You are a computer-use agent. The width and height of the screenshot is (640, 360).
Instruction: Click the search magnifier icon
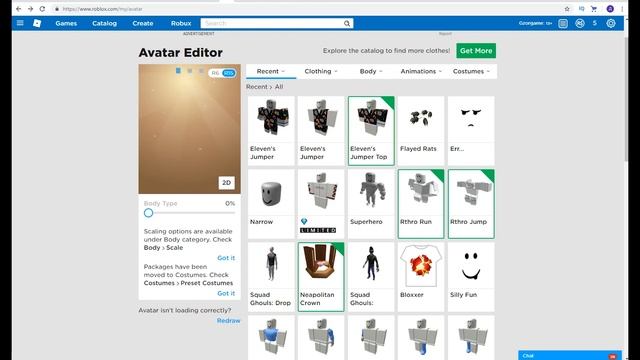(347, 23)
